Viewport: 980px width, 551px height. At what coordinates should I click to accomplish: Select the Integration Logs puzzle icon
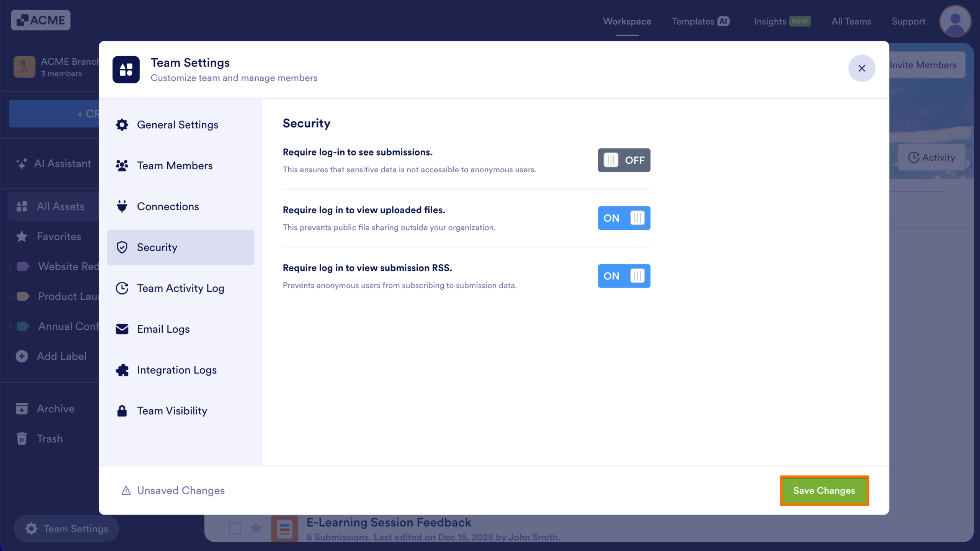(122, 370)
